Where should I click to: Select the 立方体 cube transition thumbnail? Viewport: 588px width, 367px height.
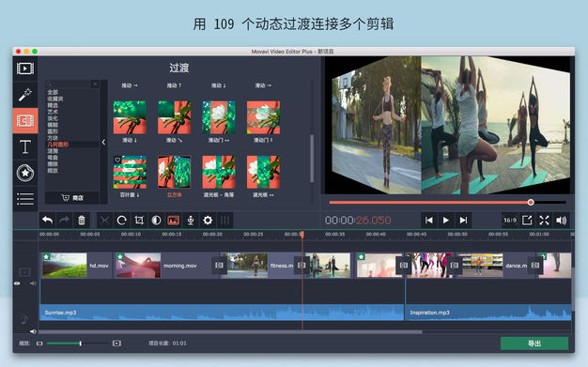[174, 172]
